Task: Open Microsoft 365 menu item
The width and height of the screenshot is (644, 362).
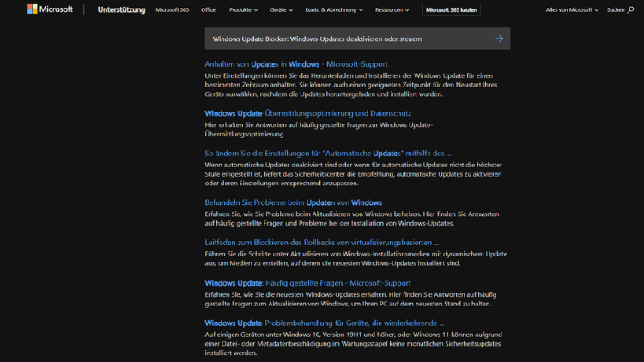Action: click(172, 9)
